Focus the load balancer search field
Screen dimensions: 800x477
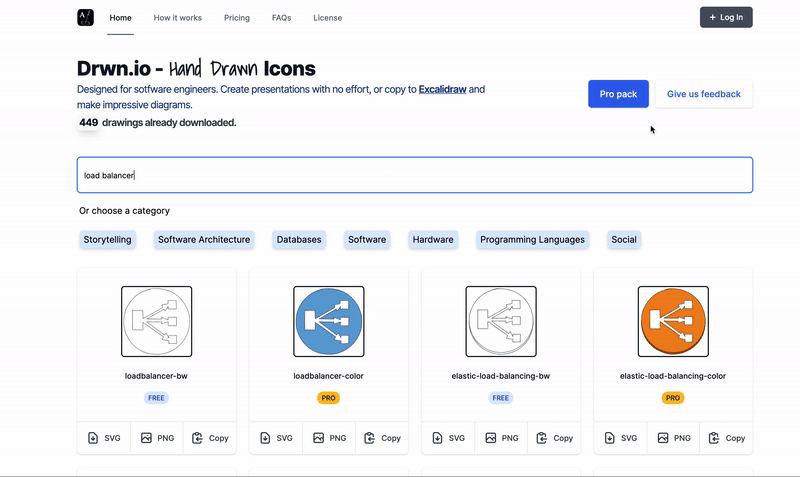click(x=414, y=175)
